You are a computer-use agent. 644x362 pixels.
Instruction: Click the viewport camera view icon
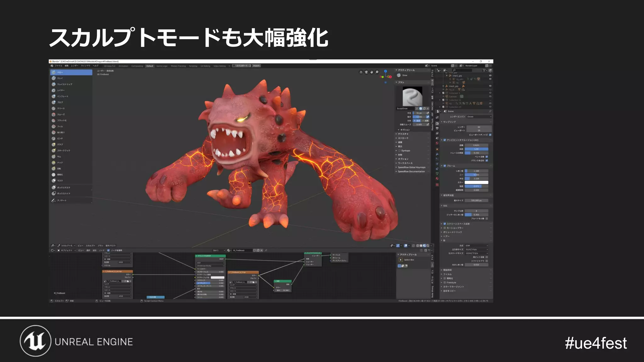pyautogui.click(x=366, y=72)
